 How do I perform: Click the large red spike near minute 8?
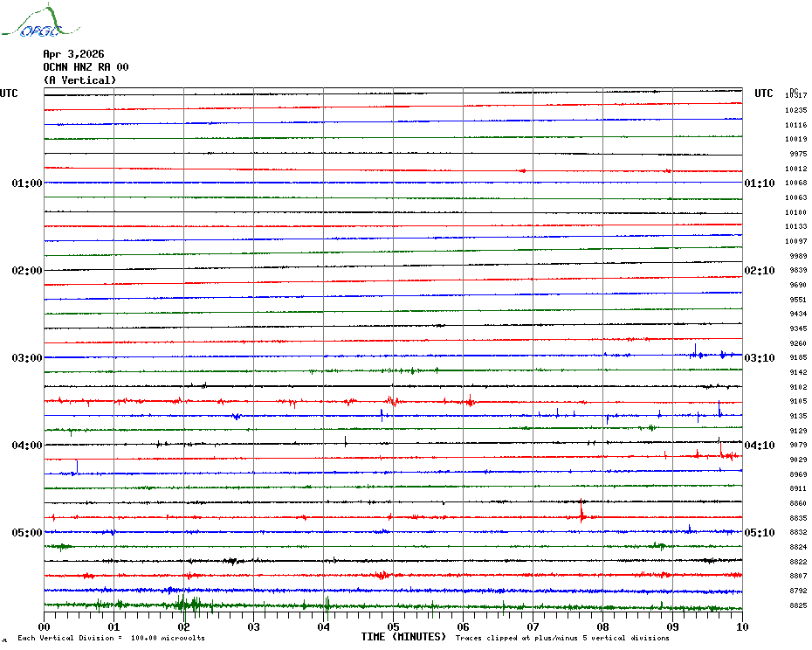[581, 510]
